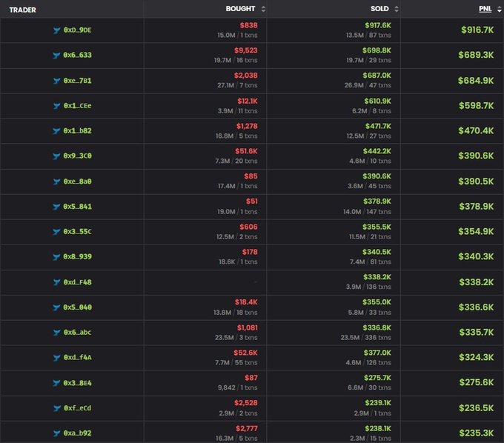Click the $9,523 bought amount
The height and width of the screenshot is (443, 504).
(246, 50)
